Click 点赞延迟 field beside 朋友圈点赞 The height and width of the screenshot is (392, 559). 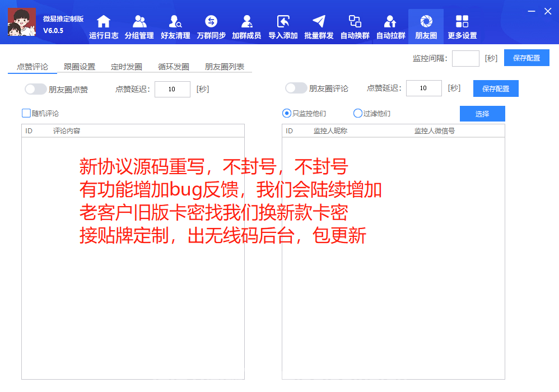pyautogui.click(x=173, y=89)
